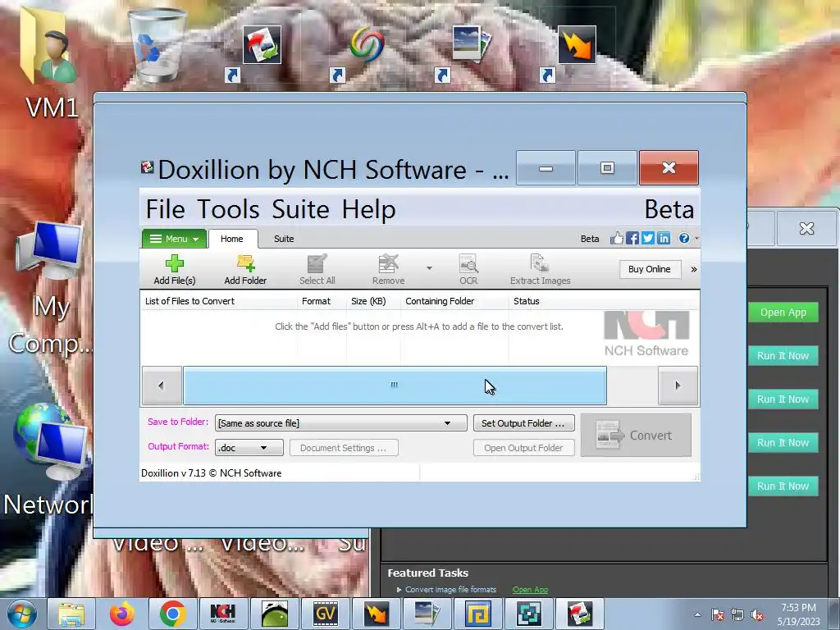Click the scrollbar left arrow
Screen dimensions: 840x630
click(162, 386)
